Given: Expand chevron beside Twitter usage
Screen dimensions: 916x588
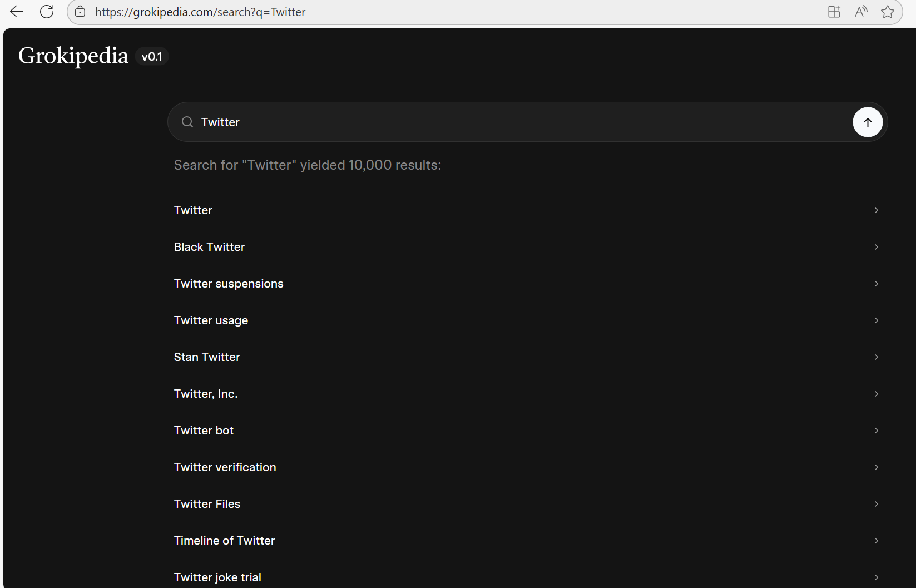Looking at the screenshot, I should point(876,320).
